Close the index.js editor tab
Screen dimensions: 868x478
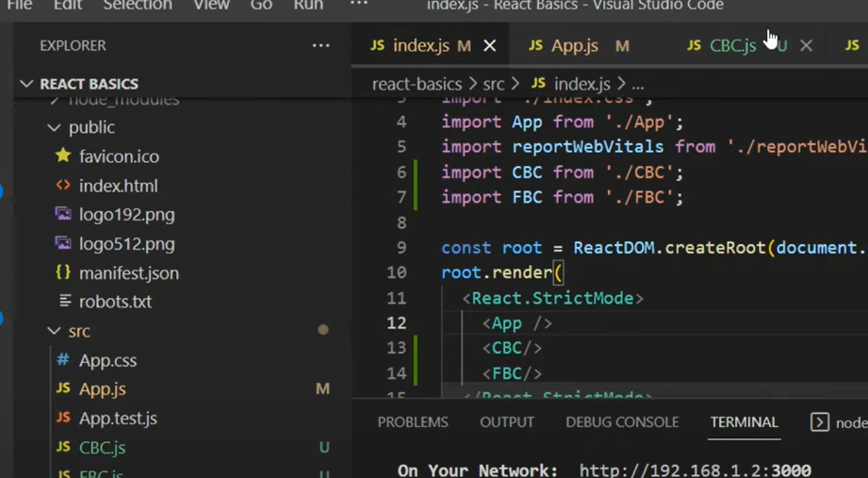tap(490, 46)
